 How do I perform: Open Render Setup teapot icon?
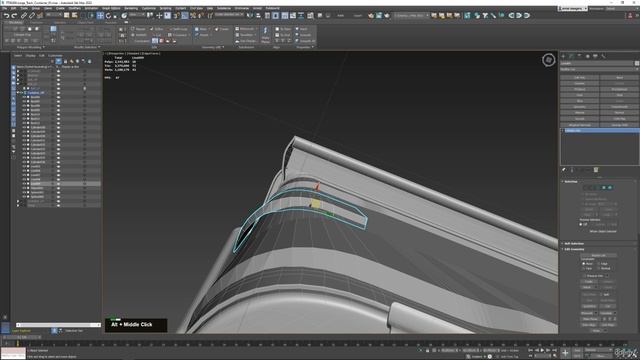(x=371, y=16)
